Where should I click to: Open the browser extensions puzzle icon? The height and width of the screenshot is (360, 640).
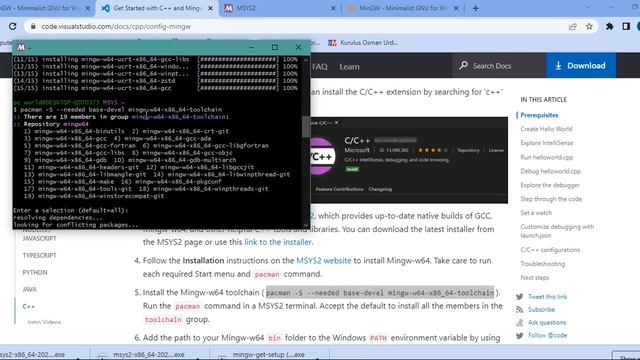tap(609, 27)
